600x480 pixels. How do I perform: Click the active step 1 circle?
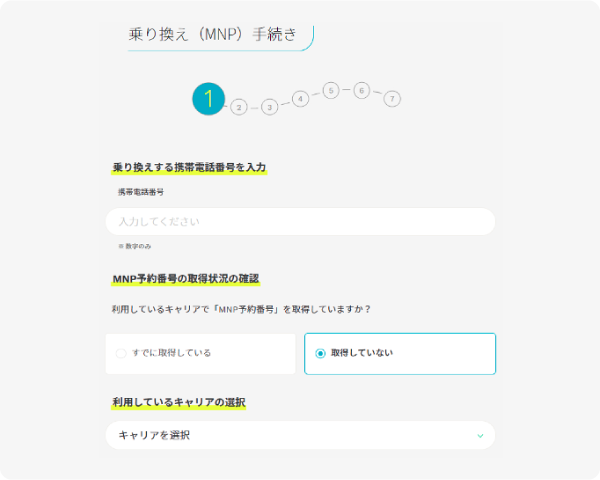(x=208, y=98)
